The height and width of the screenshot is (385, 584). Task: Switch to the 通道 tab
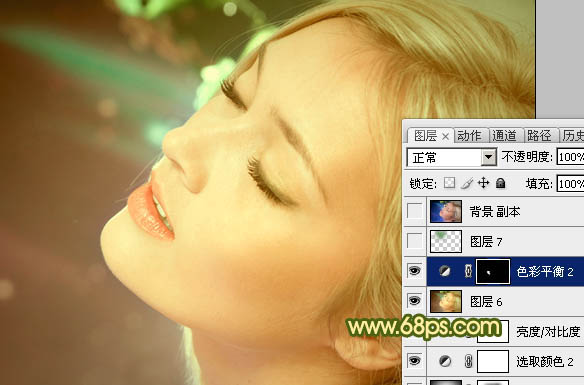504,136
